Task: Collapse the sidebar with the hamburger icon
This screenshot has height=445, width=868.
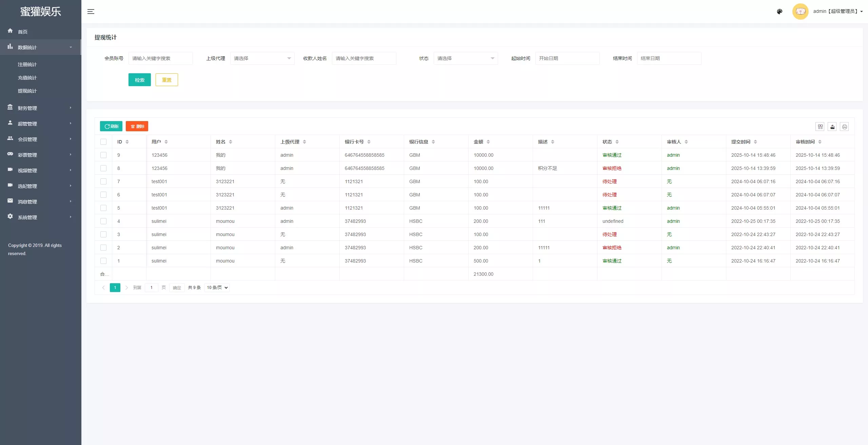Action: pos(91,12)
